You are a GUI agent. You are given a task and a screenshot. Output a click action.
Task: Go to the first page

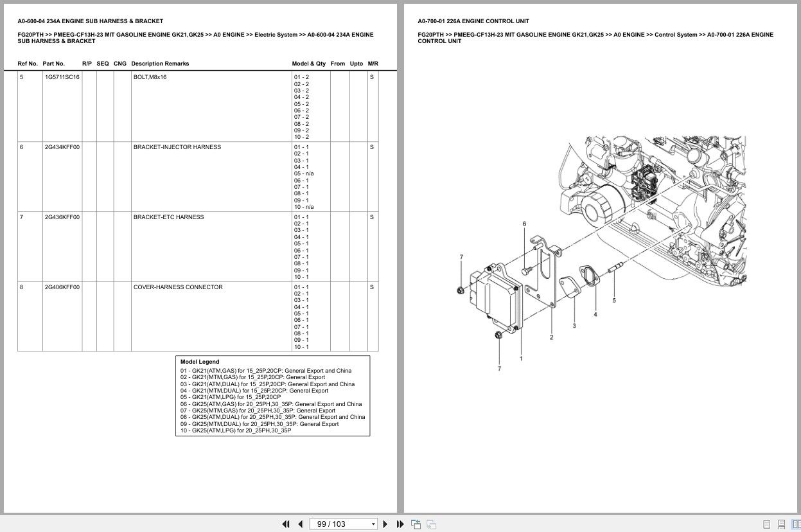pyautogui.click(x=286, y=524)
